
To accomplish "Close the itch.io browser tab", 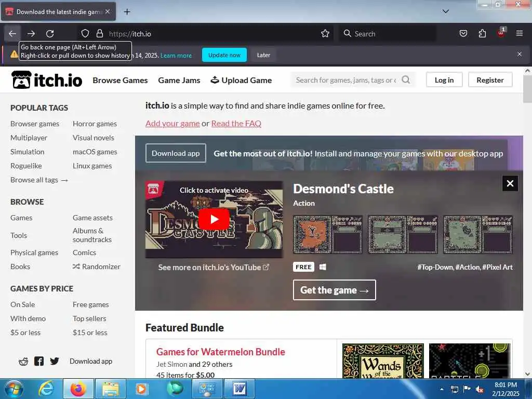I will tap(108, 11).
